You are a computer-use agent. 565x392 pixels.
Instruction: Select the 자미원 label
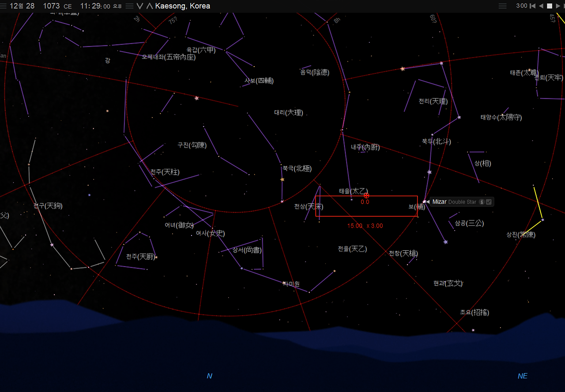click(x=291, y=284)
